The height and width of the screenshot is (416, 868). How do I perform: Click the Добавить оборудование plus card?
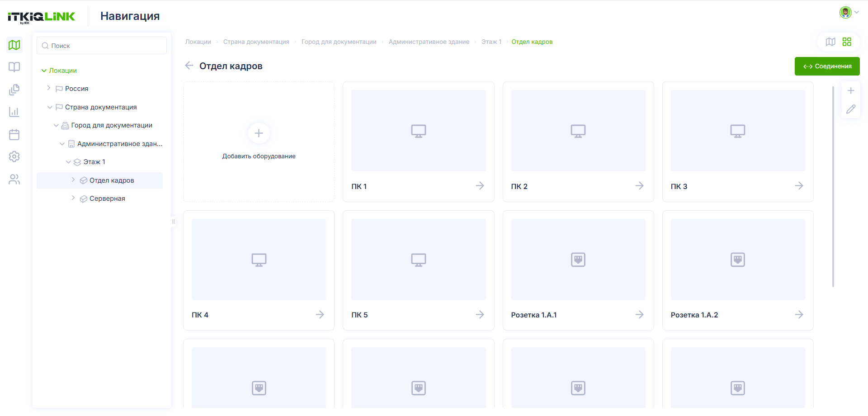pyautogui.click(x=259, y=142)
